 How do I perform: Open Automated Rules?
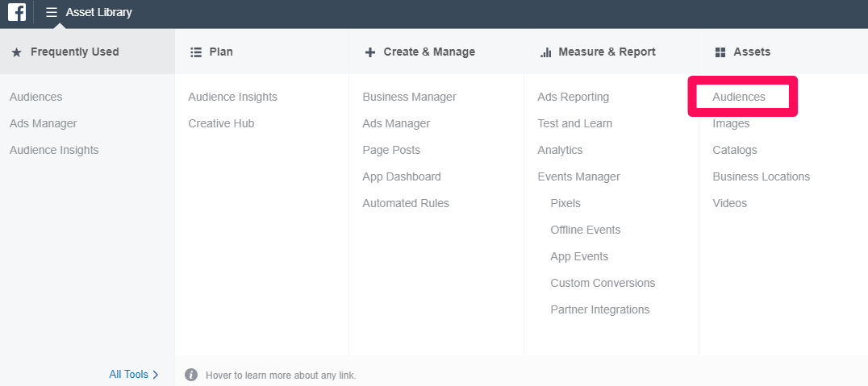[406, 203]
